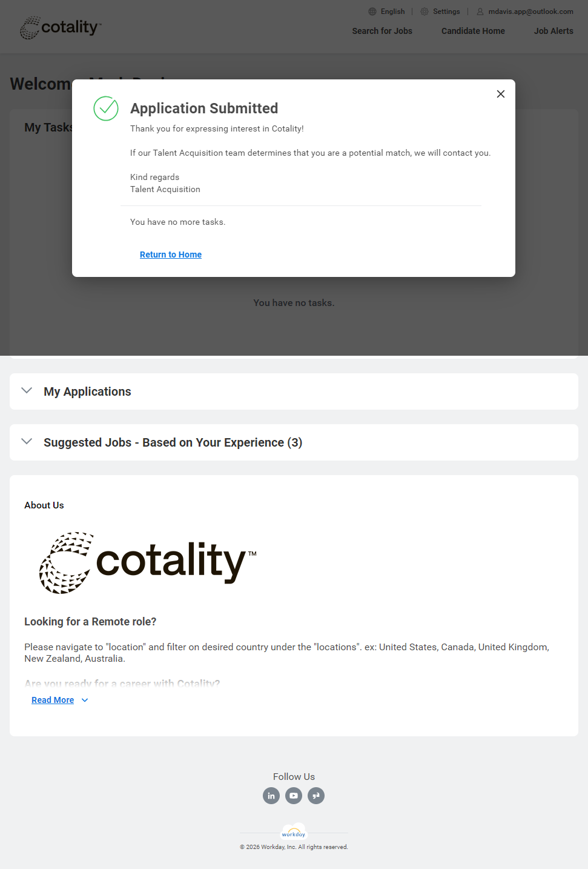The width and height of the screenshot is (588, 869).
Task: Change language from English
Action: [392, 12]
